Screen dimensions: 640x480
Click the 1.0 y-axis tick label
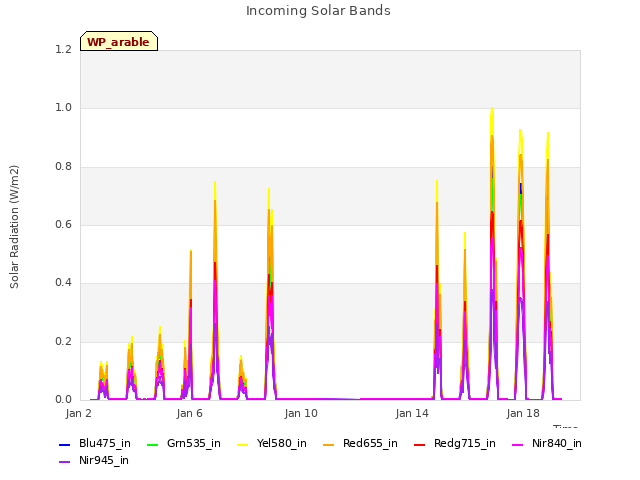[x=63, y=108]
